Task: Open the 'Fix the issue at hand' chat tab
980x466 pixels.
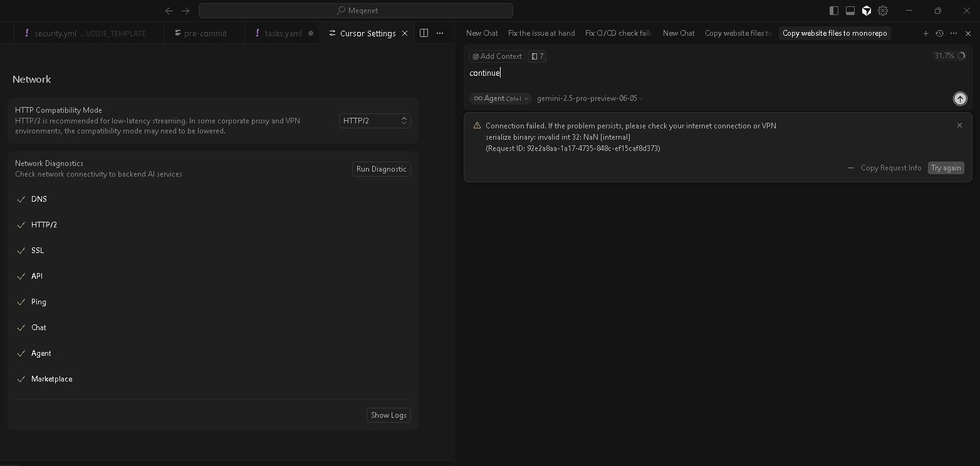Action: 541,33
